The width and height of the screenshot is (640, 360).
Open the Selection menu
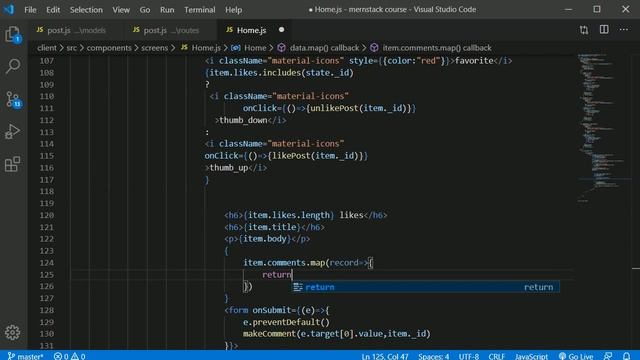86,9
